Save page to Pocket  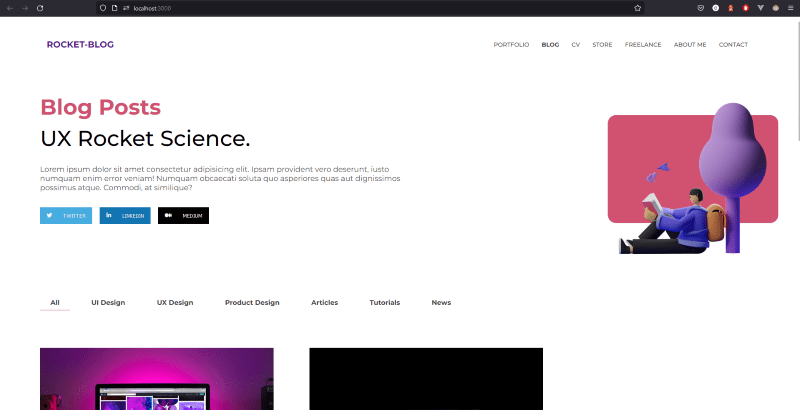click(701, 8)
